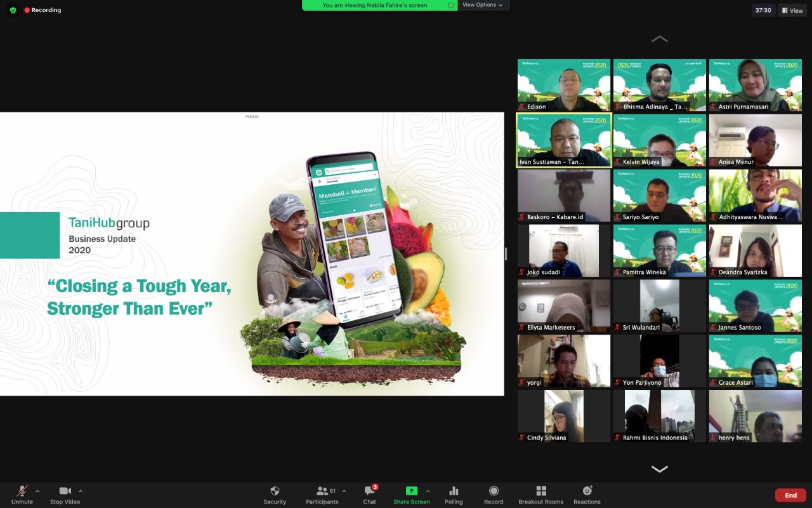Click the green encryption shield icon
812x508 pixels.
tap(13, 10)
